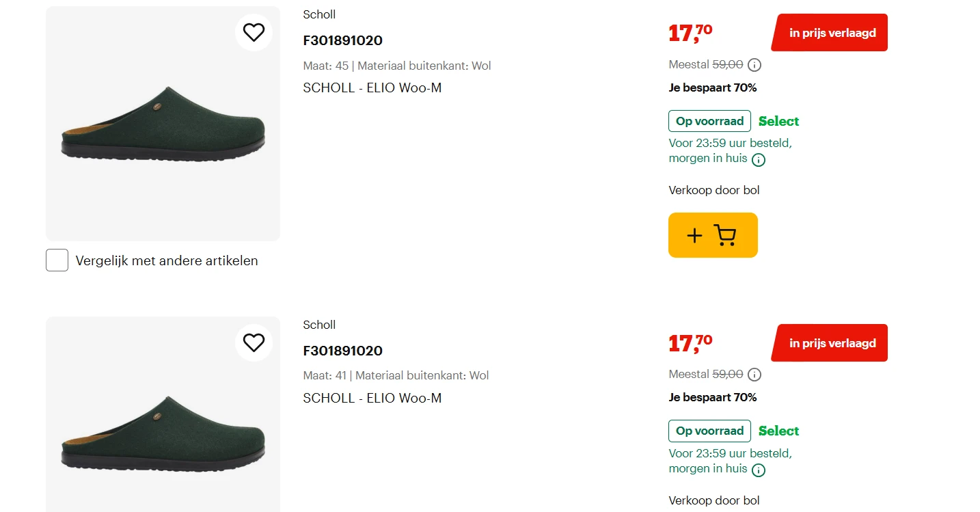Open price info icon for size 45 slipper
This screenshot has height=512, width=980.
pos(754,66)
